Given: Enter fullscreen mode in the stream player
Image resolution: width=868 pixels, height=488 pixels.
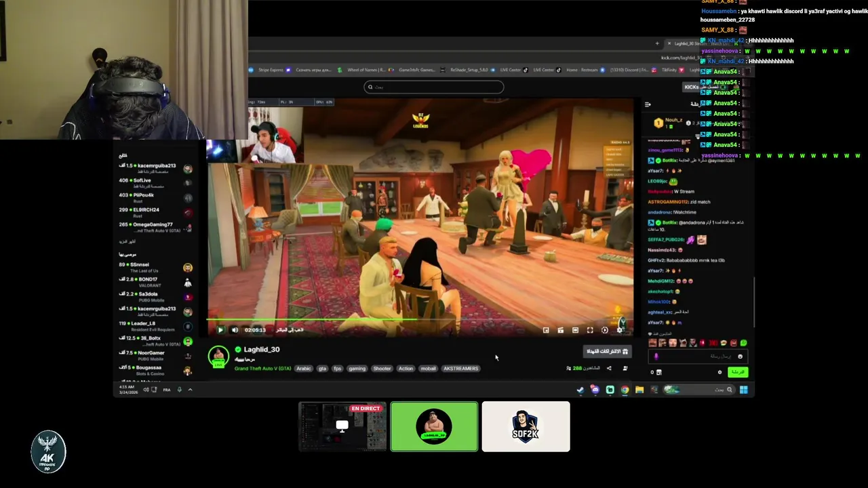Looking at the screenshot, I should tap(590, 330).
